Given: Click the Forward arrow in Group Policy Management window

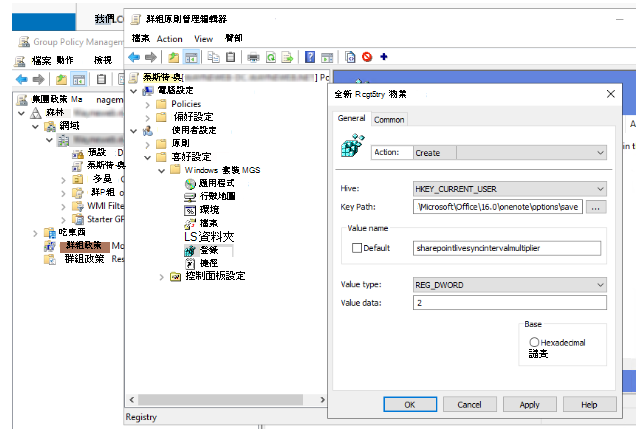Looking at the screenshot, I should [x=38, y=79].
